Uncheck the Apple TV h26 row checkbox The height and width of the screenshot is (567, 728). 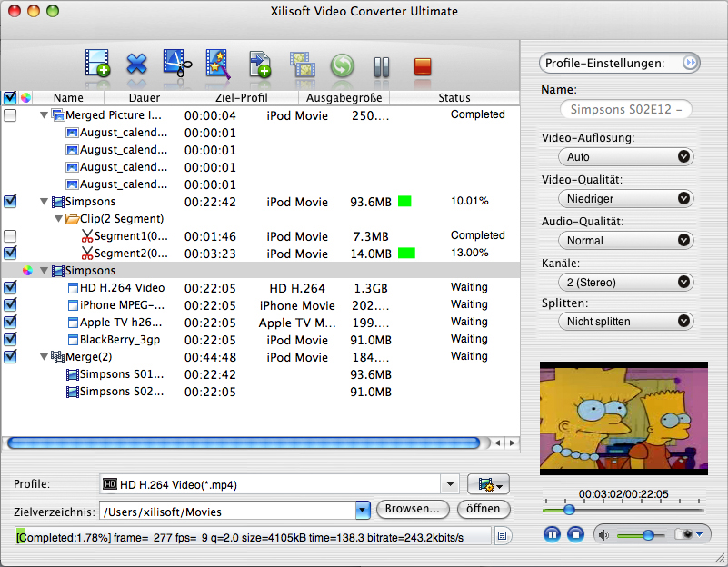pos(10,322)
